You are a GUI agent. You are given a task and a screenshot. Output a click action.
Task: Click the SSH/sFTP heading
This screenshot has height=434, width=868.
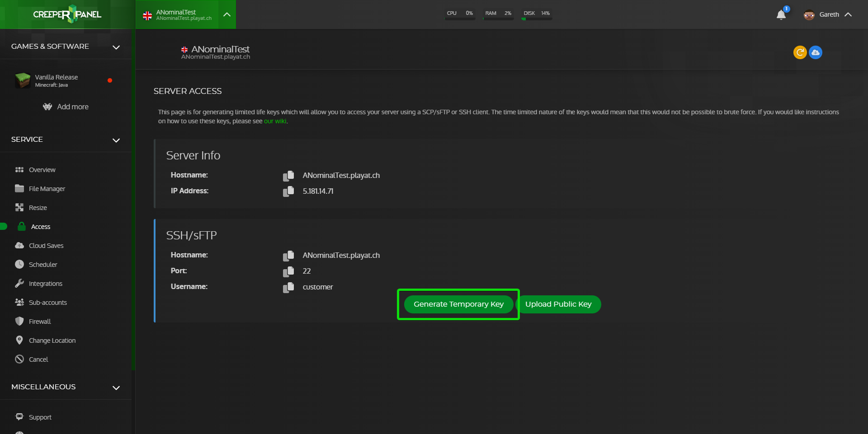coord(192,235)
